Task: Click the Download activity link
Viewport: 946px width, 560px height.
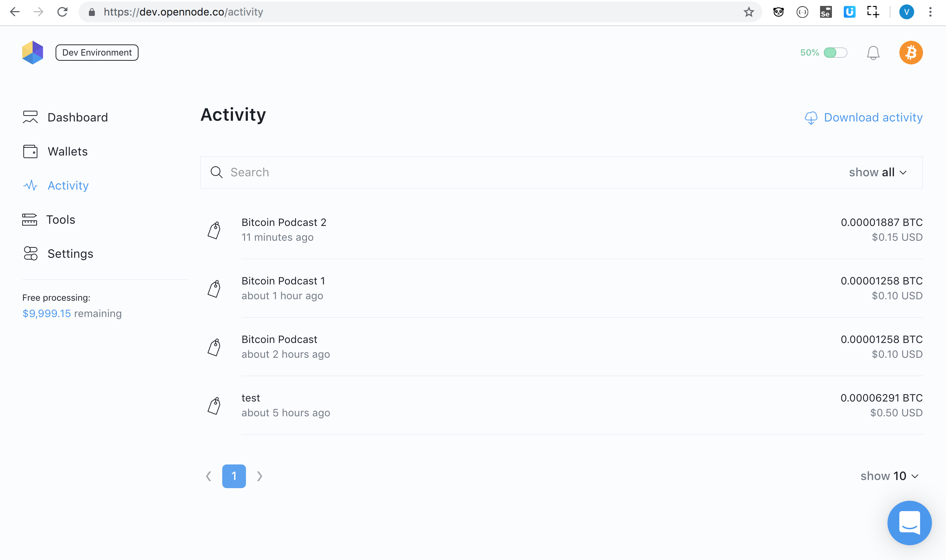Action: click(873, 117)
